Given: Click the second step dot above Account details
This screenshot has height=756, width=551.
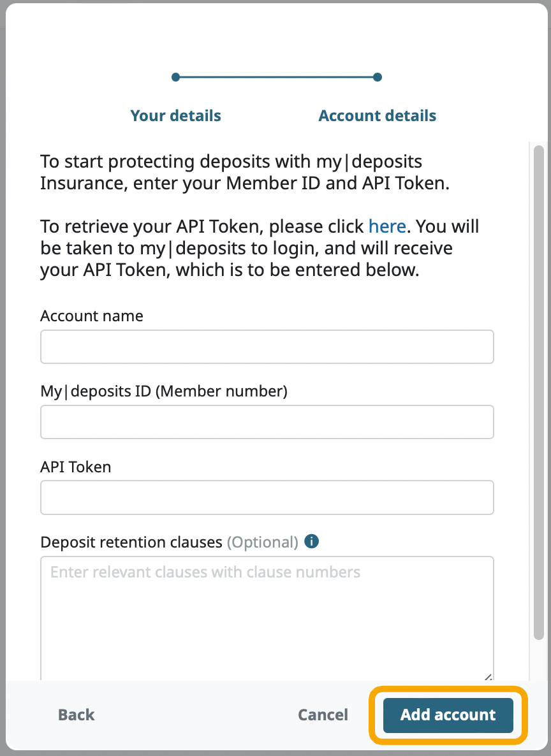Looking at the screenshot, I should click(378, 77).
